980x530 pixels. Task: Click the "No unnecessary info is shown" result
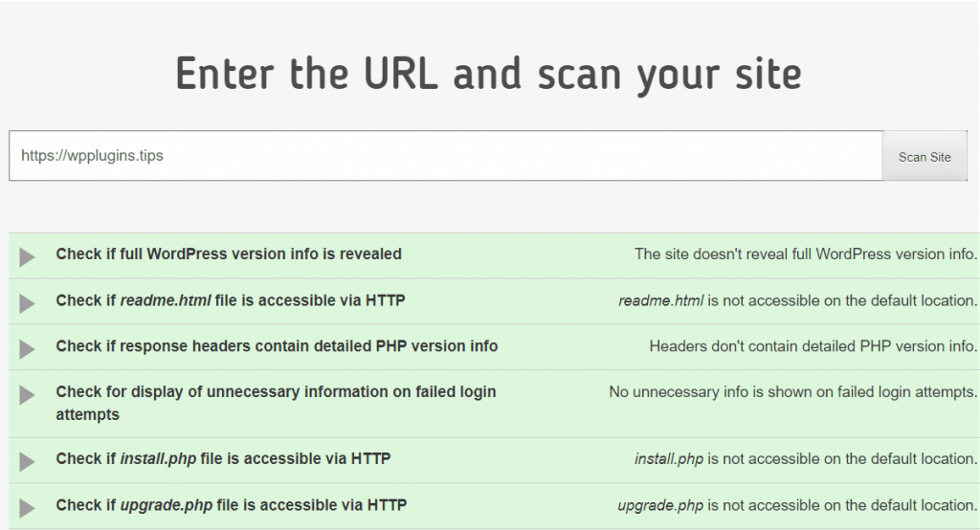pos(792,392)
